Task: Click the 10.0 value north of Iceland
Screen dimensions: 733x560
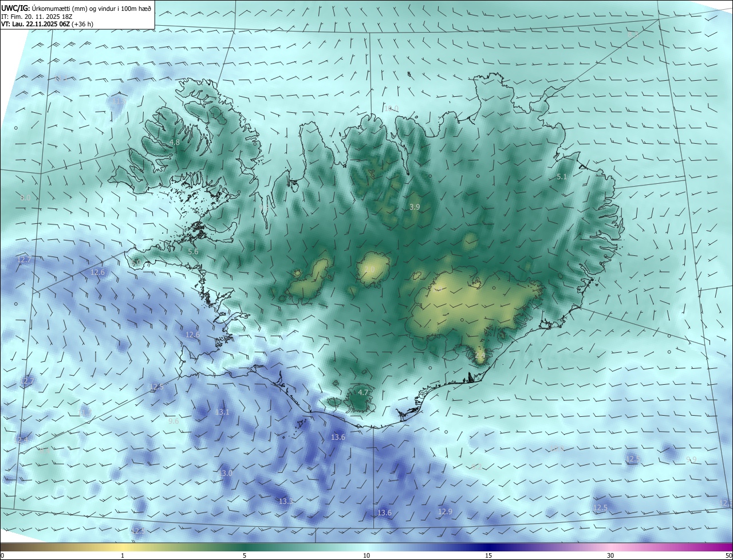Action: click(391, 108)
